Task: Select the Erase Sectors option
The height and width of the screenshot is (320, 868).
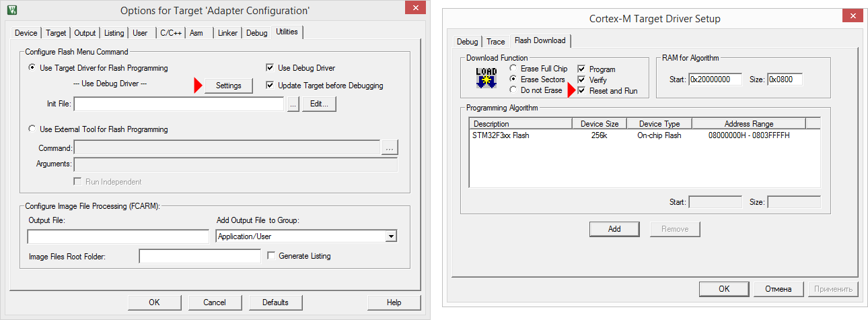Action: click(537, 79)
